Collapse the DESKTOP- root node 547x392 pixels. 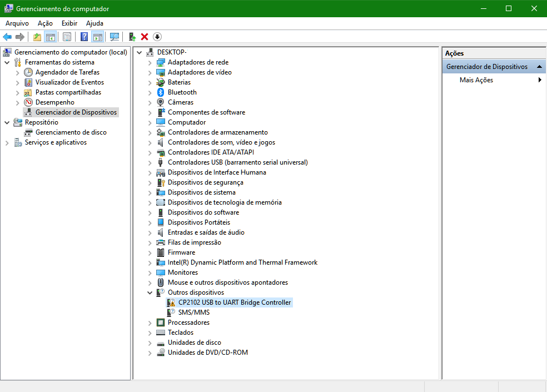(x=139, y=53)
